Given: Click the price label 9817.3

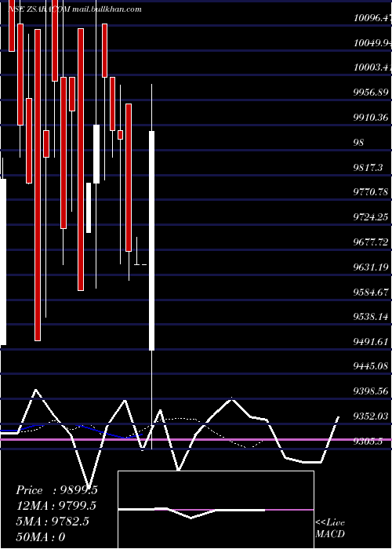Looking at the screenshot, I should point(368,167).
